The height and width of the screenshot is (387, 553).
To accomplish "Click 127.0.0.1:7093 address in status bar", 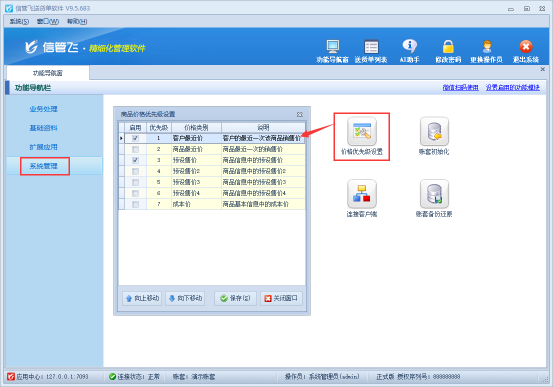I will [x=67, y=377].
